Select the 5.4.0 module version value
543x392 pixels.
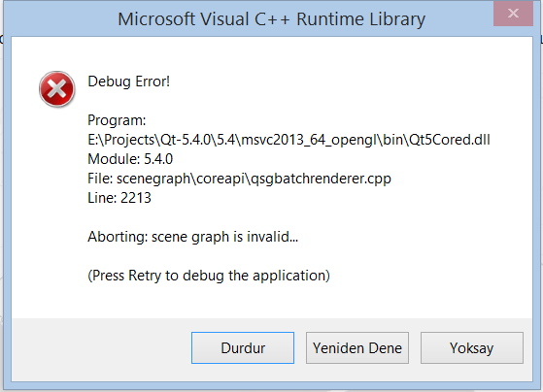158,159
